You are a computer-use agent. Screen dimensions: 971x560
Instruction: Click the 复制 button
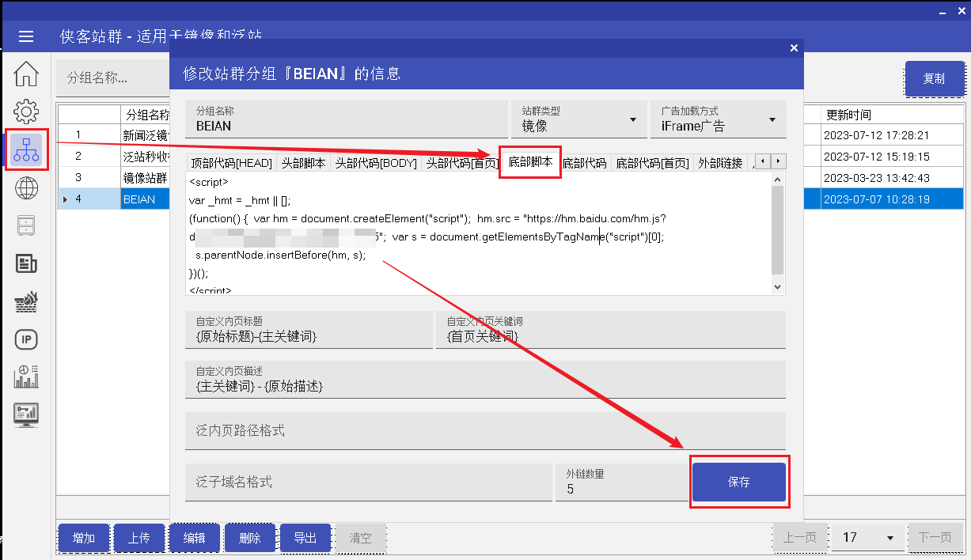(935, 78)
